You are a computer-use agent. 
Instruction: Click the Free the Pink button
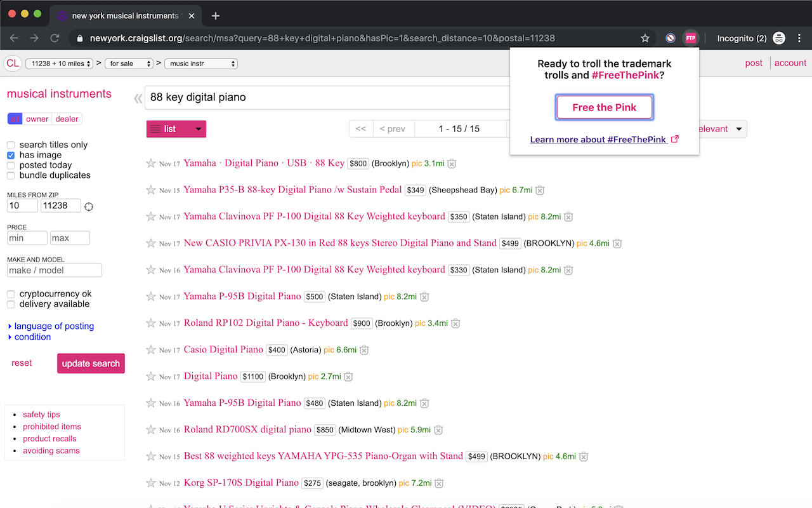[x=605, y=107]
